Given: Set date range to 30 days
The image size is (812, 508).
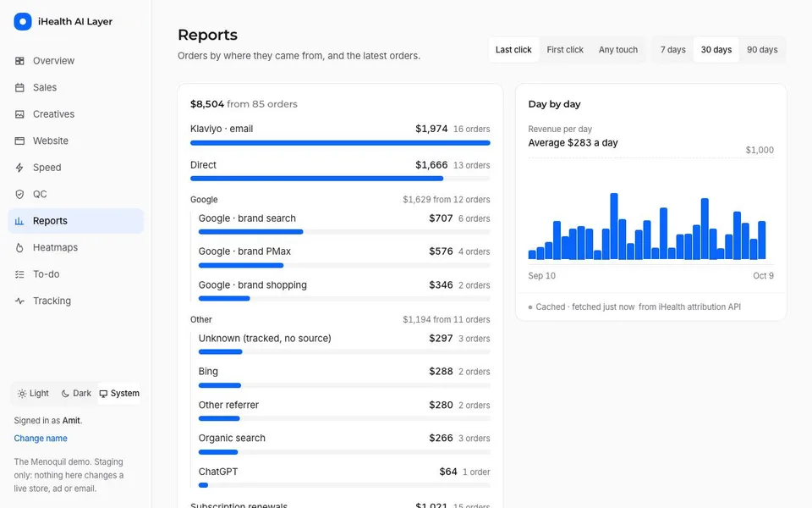Looking at the screenshot, I should pos(716,50).
